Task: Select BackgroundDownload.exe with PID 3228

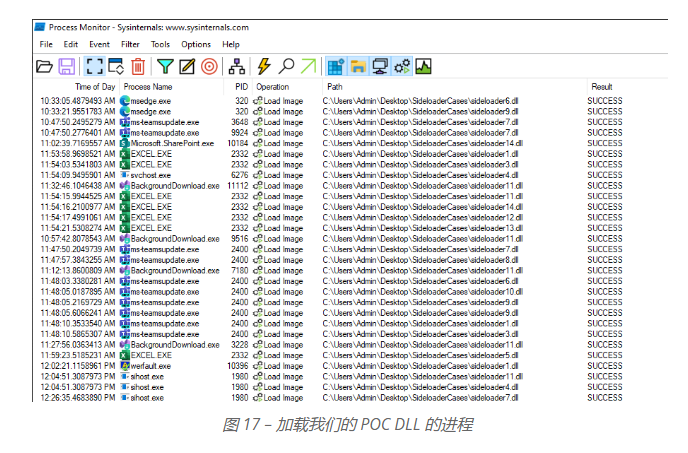Action: click(175, 345)
